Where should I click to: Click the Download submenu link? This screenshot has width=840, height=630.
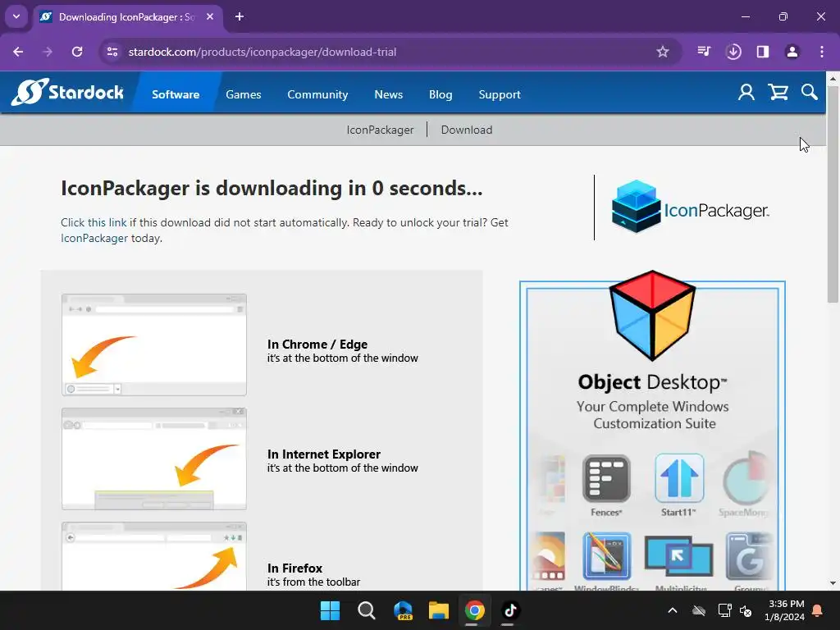(467, 130)
